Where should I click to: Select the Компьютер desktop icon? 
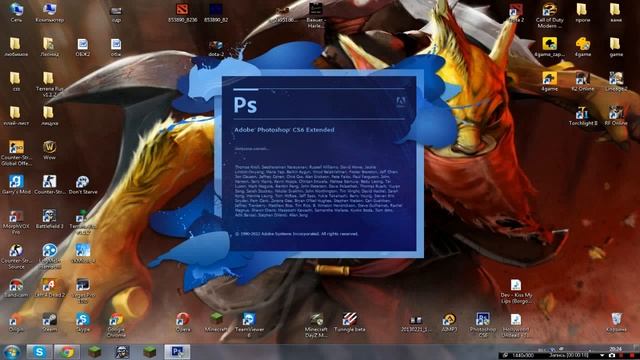(x=49, y=12)
